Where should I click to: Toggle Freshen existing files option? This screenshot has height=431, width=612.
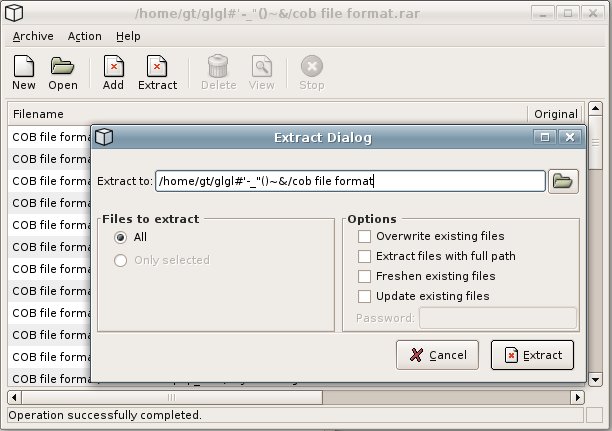(x=365, y=276)
